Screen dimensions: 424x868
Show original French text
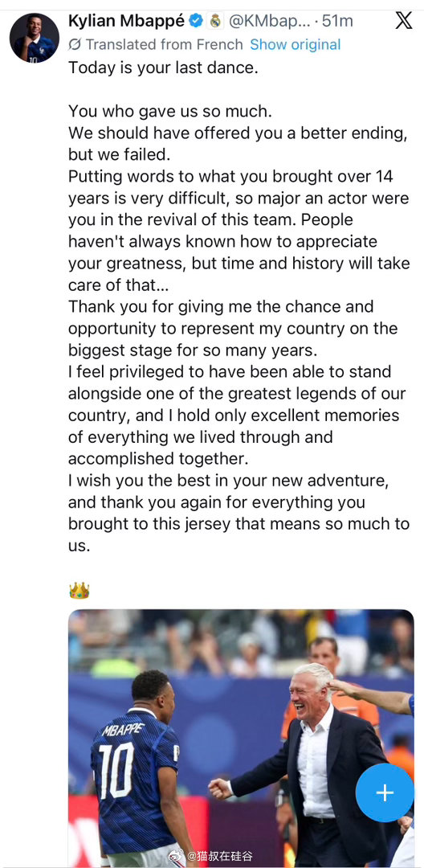296,44
